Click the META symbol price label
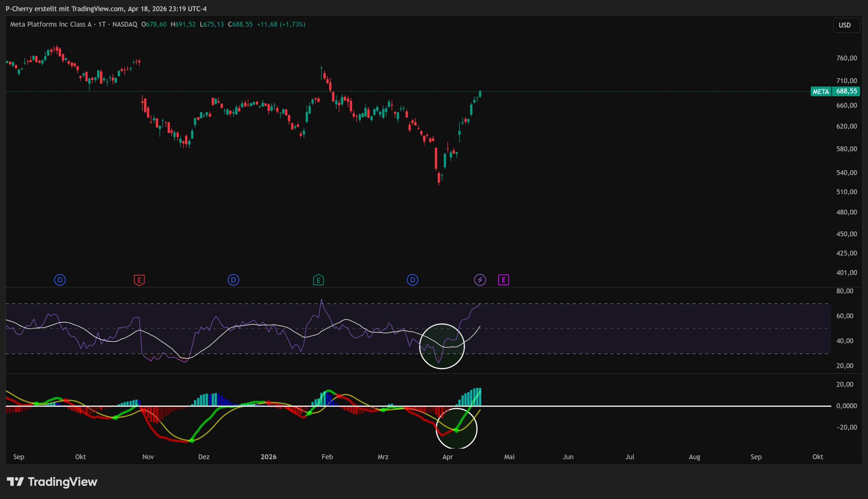Viewport: 868px width, 499px height. (821, 92)
